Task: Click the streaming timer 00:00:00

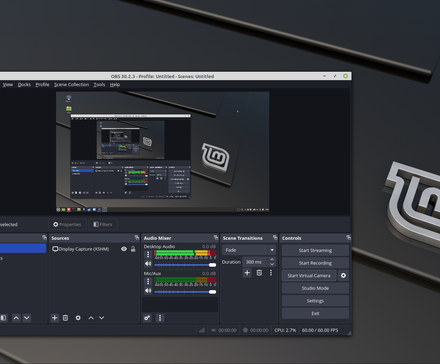Action: [227, 330]
